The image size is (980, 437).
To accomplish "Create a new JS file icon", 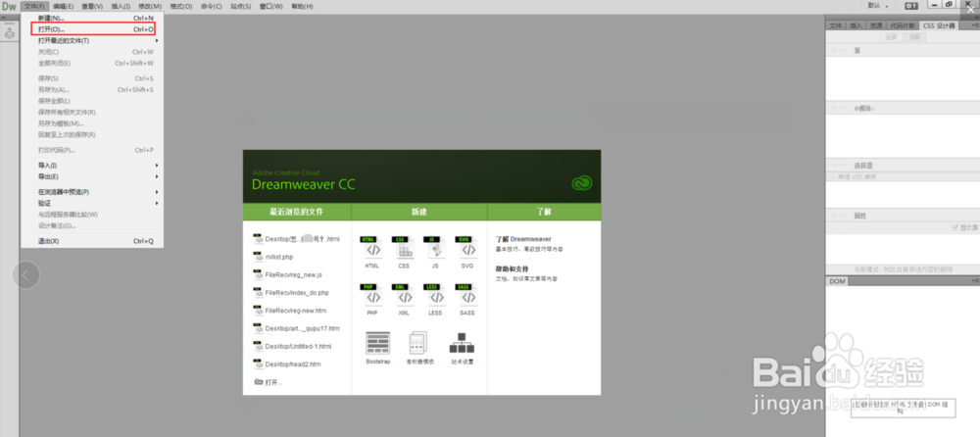I will pos(436,248).
